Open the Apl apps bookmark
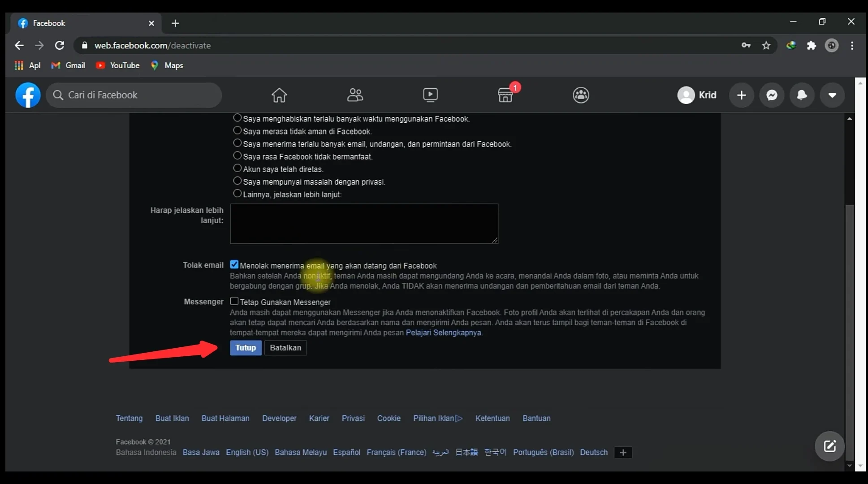The height and width of the screenshot is (484, 868). (x=28, y=65)
